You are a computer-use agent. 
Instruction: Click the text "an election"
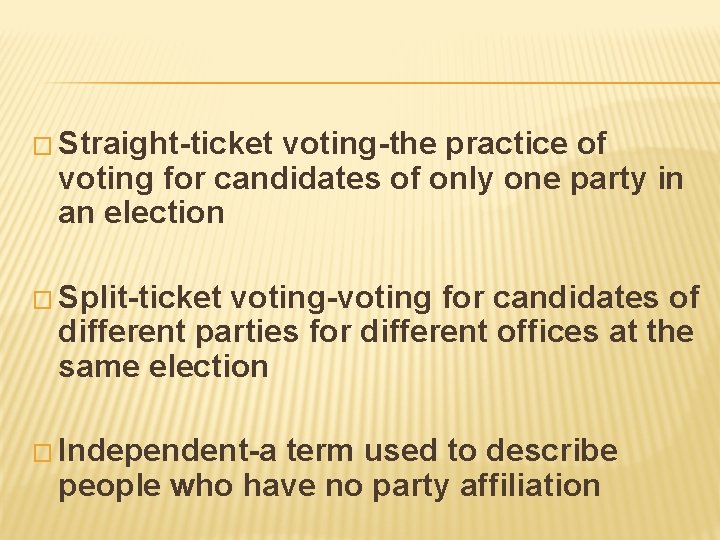(141, 213)
